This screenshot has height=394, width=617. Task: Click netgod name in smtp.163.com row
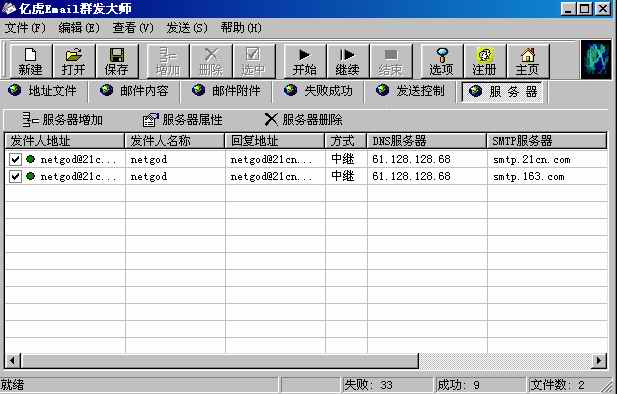coord(149,176)
